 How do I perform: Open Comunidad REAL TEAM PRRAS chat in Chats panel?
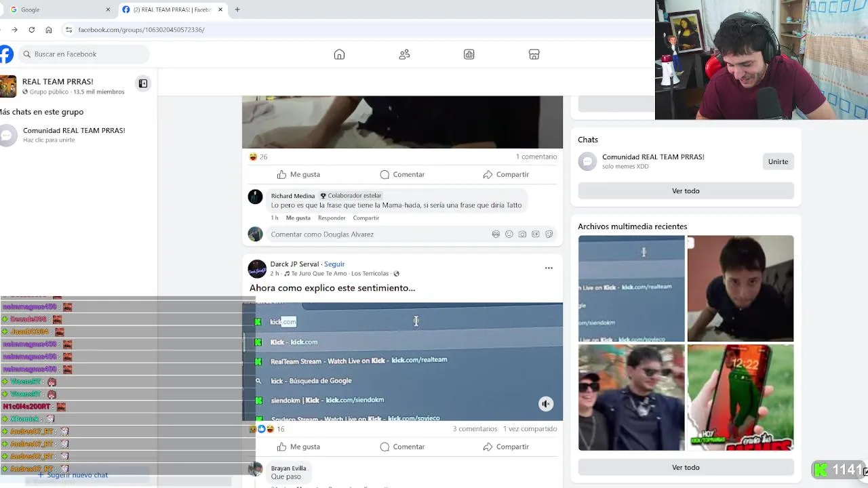[653, 161]
